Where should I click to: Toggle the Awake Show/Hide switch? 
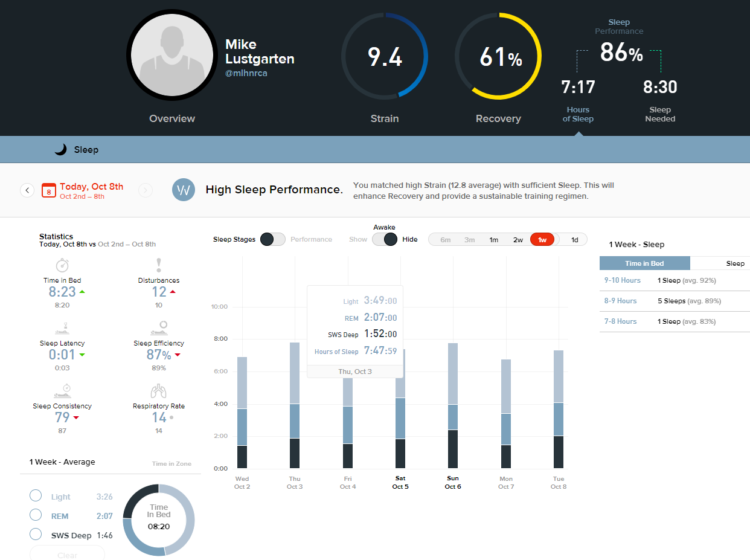click(x=384, y=239)
